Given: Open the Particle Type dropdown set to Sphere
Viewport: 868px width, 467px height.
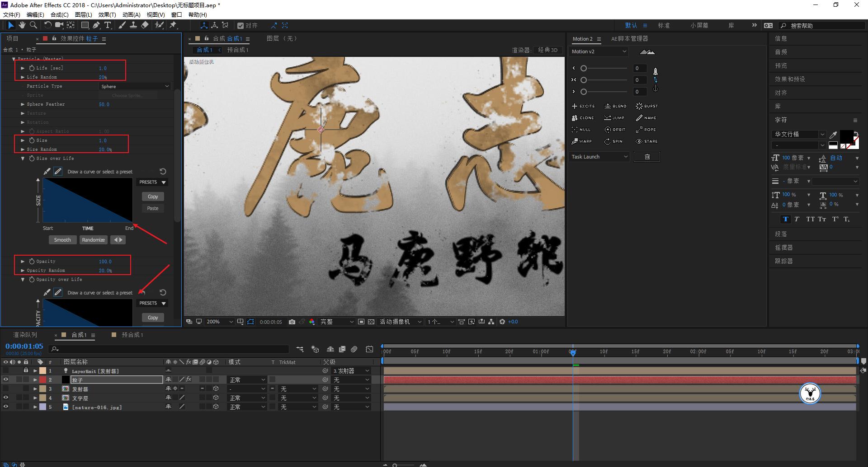Looking at the screenshot, I should pyautogui.click(x=135, y=86).
